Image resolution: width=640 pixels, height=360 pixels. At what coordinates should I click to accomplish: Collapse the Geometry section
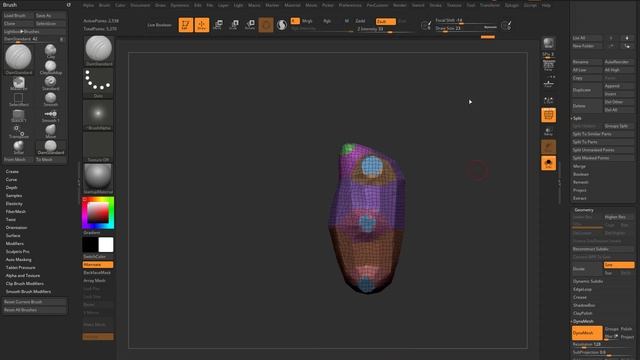(x=584, y=210)
